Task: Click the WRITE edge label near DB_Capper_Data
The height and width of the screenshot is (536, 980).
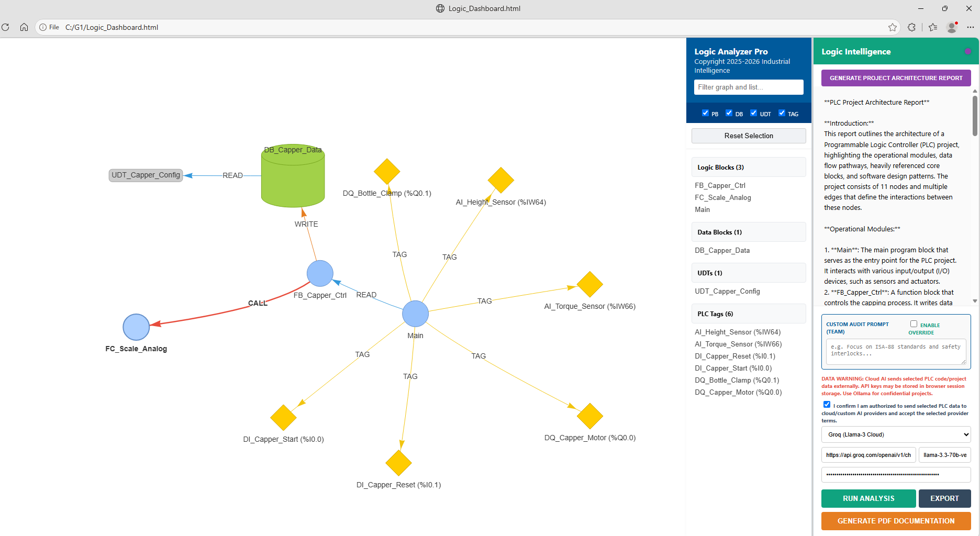Action: (306, 224)
